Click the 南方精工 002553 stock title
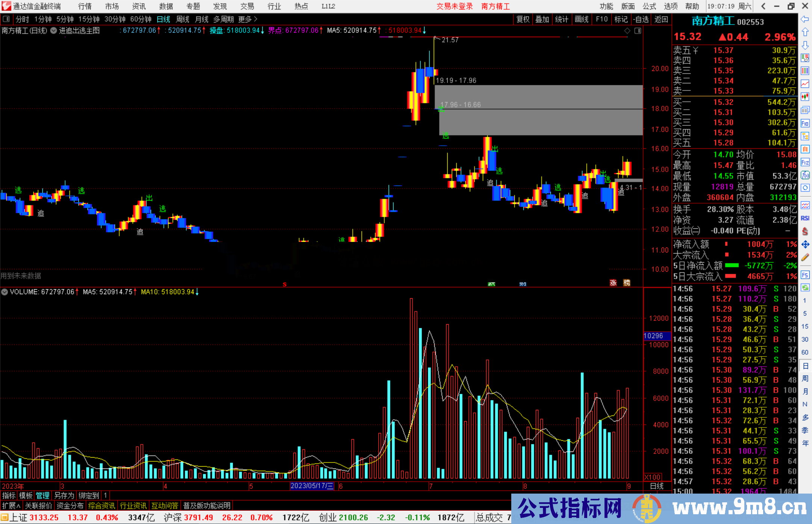This screenshot has width=812, height=524. click(x=728, y=21)
